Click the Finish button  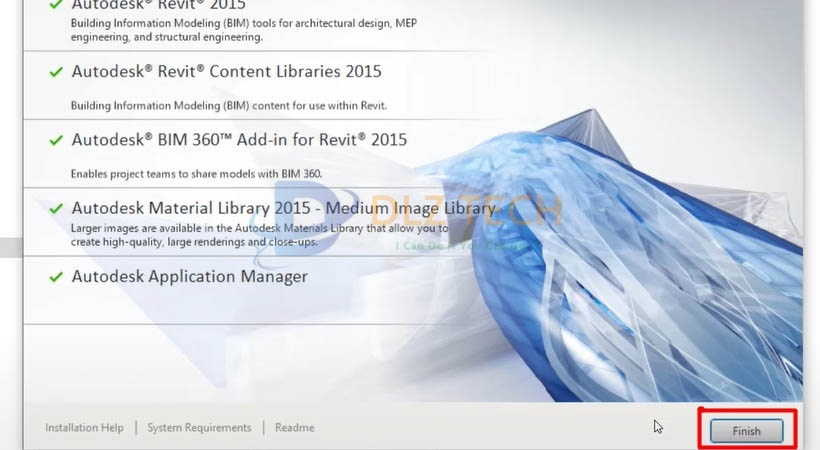(746, 431)
